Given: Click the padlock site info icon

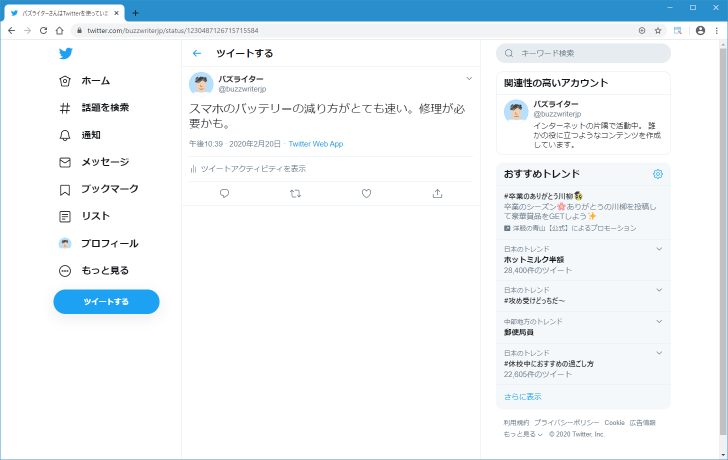Looking at the screenshot, I should (79, 31).
